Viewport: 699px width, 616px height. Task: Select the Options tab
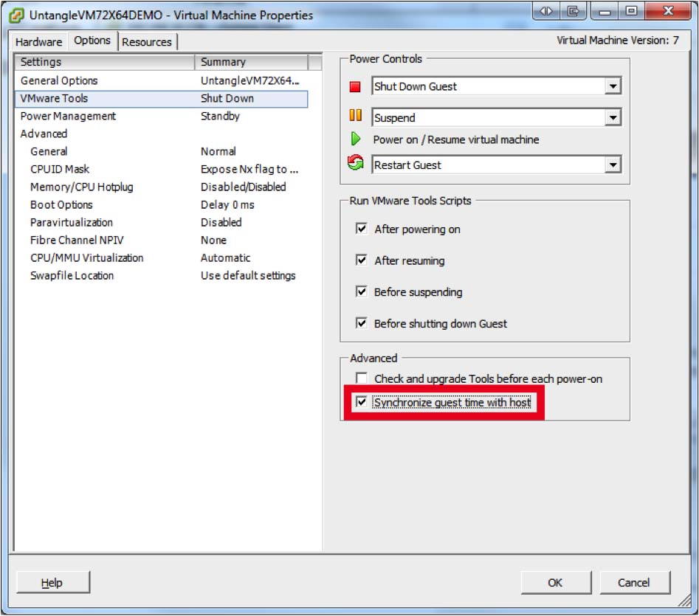92,41
